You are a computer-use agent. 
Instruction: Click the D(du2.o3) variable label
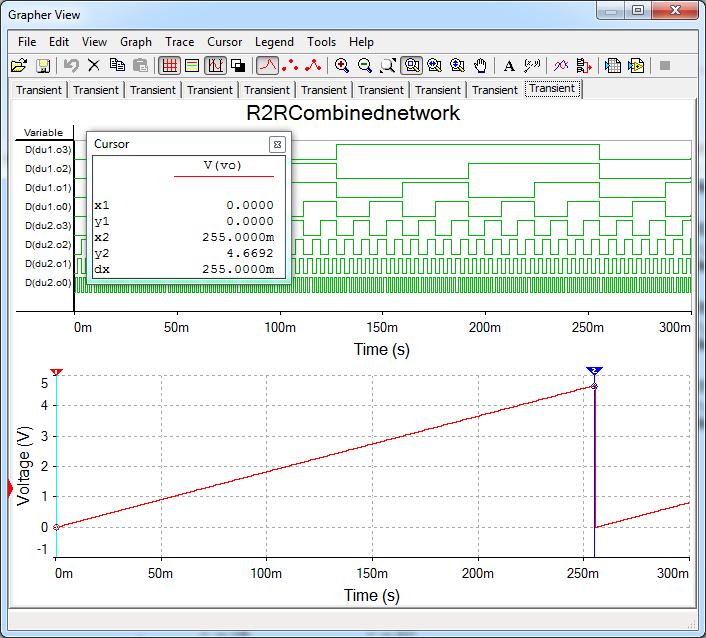click(x=48, y=226)
